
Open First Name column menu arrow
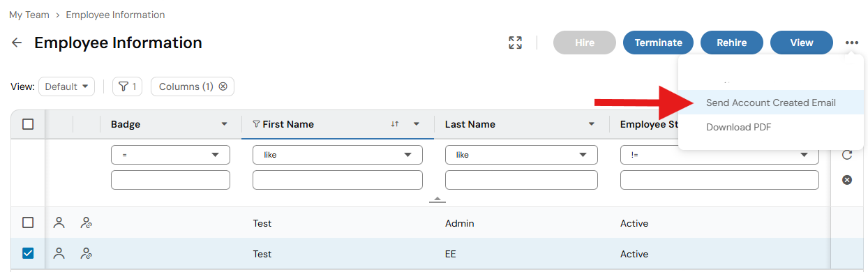[417, 124]
